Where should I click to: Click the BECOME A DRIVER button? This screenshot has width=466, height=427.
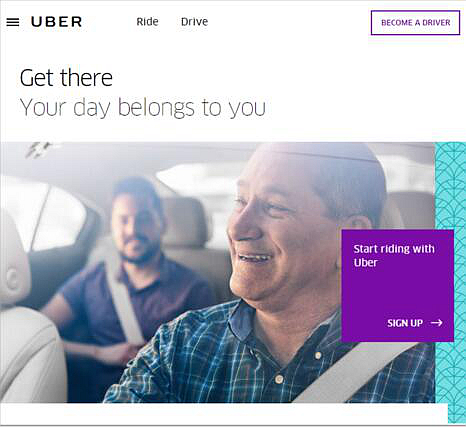(415, 23)
